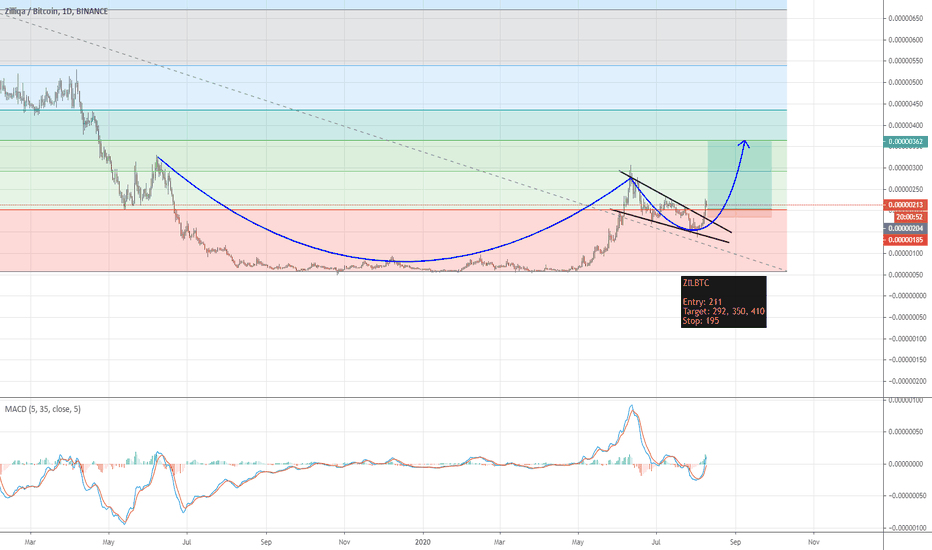Click the Entry: 211 line in note
Screen dimensions: 932x550
[703, 302]
